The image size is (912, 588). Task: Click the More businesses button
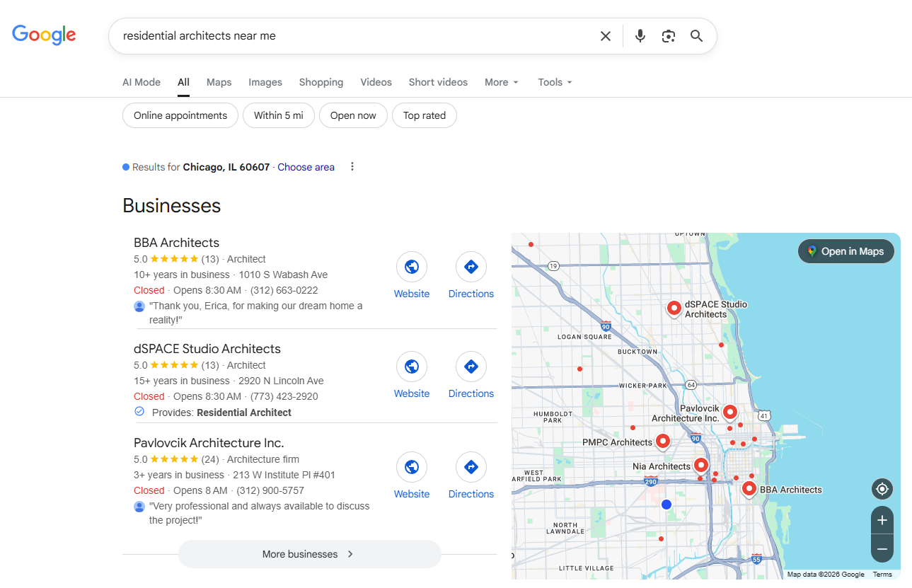[x=309, y=554]
